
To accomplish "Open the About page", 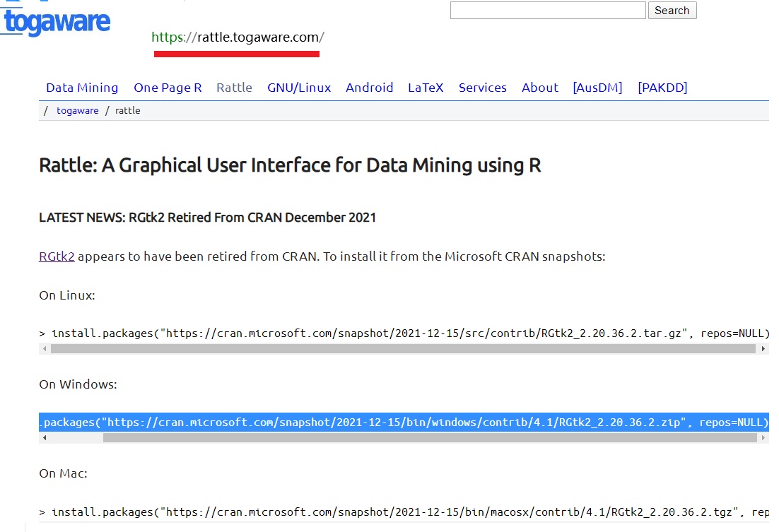I will [539, 88].
